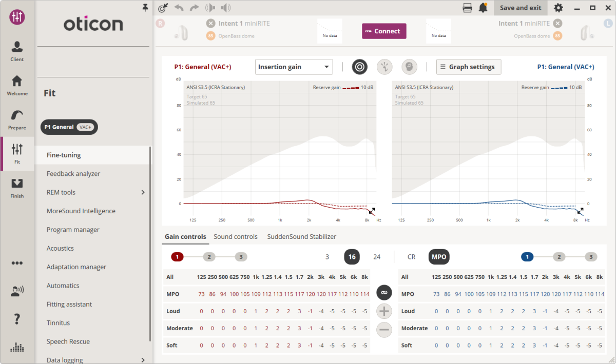Switch to the Sound controls tab

pos(236,236)
